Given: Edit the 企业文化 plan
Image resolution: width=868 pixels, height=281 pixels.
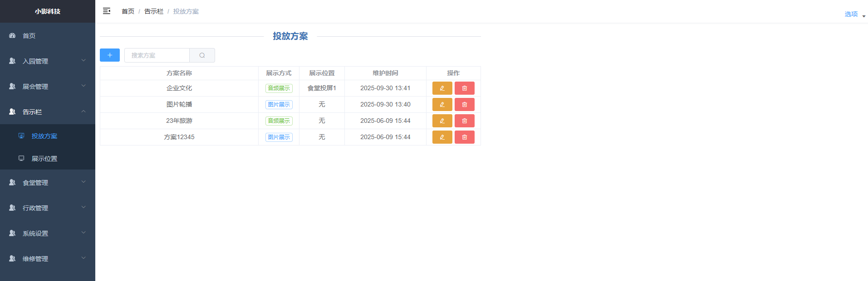Looking at the screenshot, I should pyautogui.click(x=442, y=88).
